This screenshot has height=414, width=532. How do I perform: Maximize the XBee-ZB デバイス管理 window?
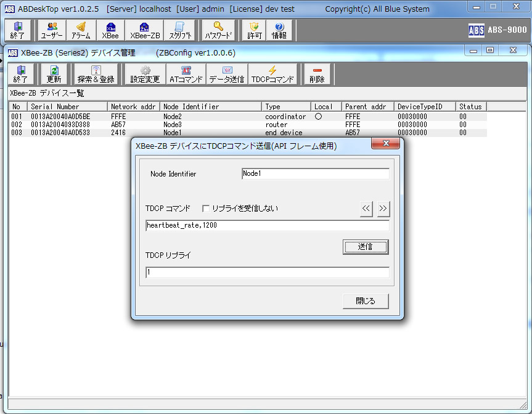490,51
